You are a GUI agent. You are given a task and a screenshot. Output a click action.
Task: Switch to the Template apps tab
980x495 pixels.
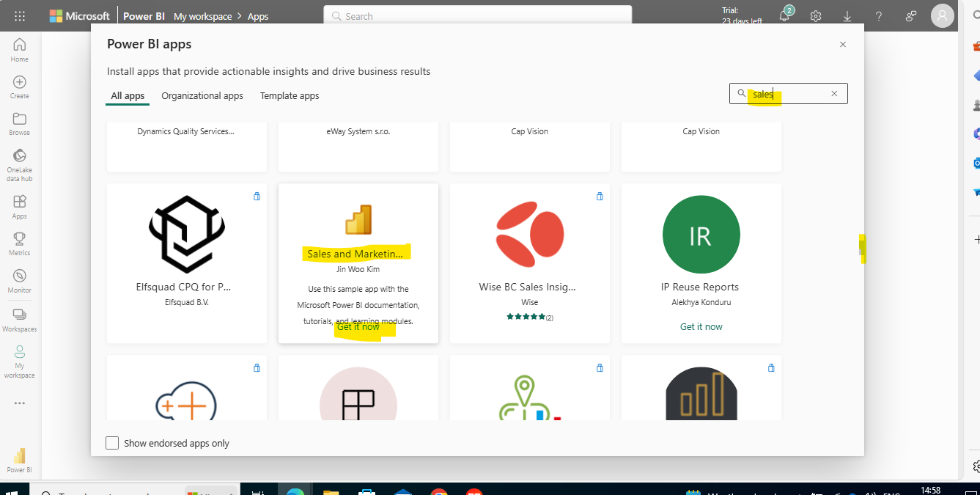290,96
